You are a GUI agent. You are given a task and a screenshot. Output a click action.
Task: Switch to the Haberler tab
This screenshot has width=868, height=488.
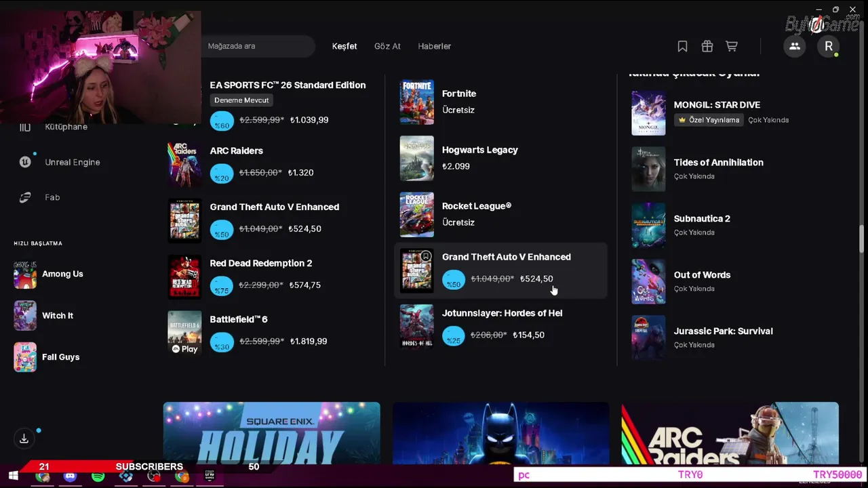pyautogui.click(x=435, y=46)
